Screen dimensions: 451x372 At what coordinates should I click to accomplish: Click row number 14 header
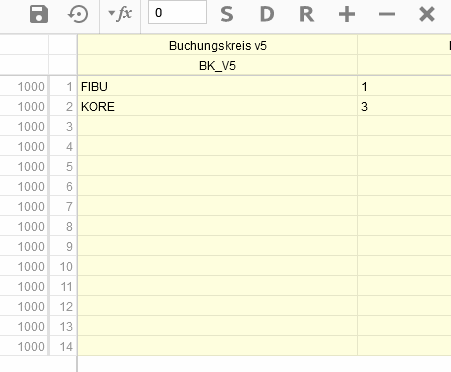pyautogui.click(x=63, y=346)
